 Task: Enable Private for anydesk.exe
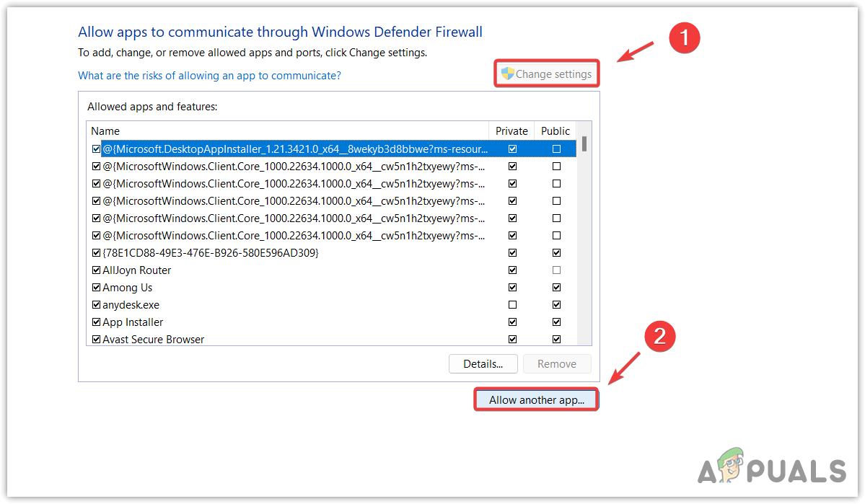512,305
